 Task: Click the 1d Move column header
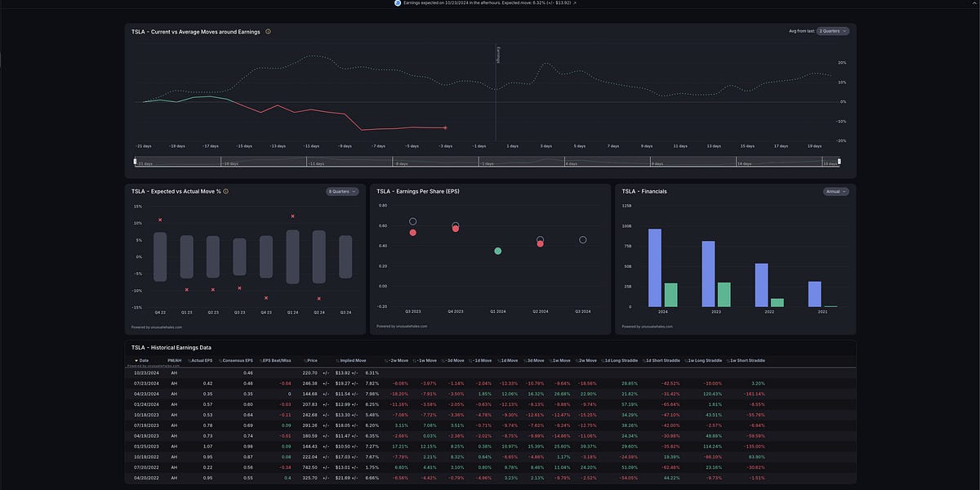[507, 360]
